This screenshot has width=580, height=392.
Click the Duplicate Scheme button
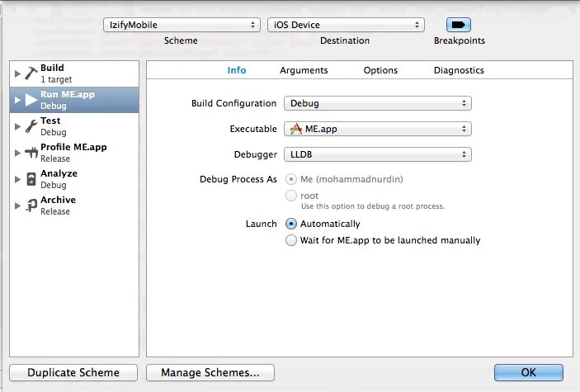coord(73,372)
